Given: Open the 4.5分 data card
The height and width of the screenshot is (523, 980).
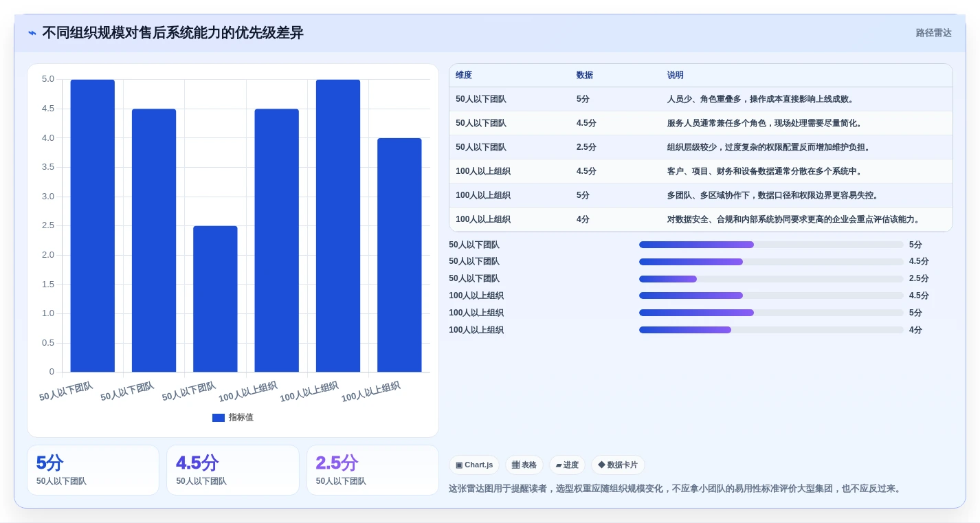Looking at the screenshot, I should point(233,470).
